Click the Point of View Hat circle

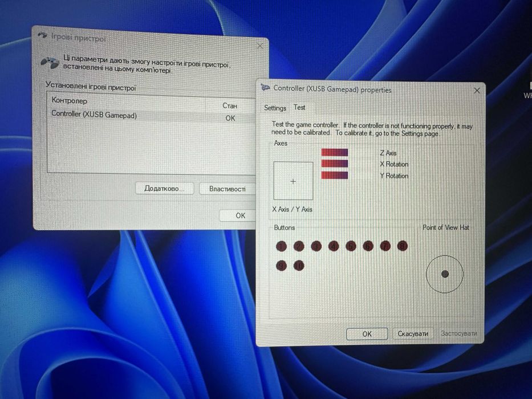coord(444,274)
